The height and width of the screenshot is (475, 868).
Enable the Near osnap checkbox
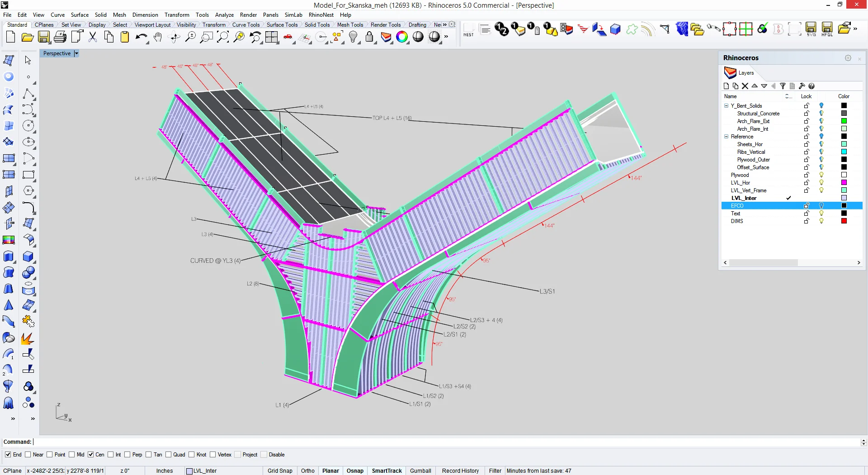click(x=28, y=455)
